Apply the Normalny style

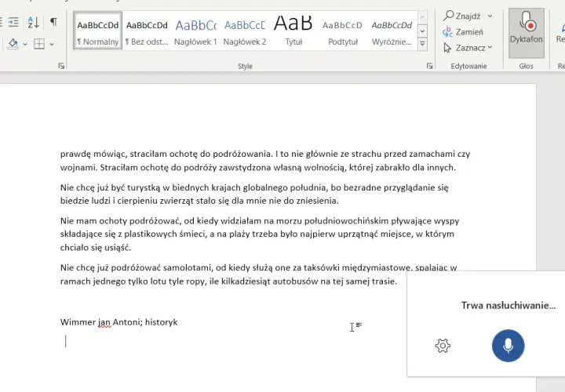tap(97, 31)
